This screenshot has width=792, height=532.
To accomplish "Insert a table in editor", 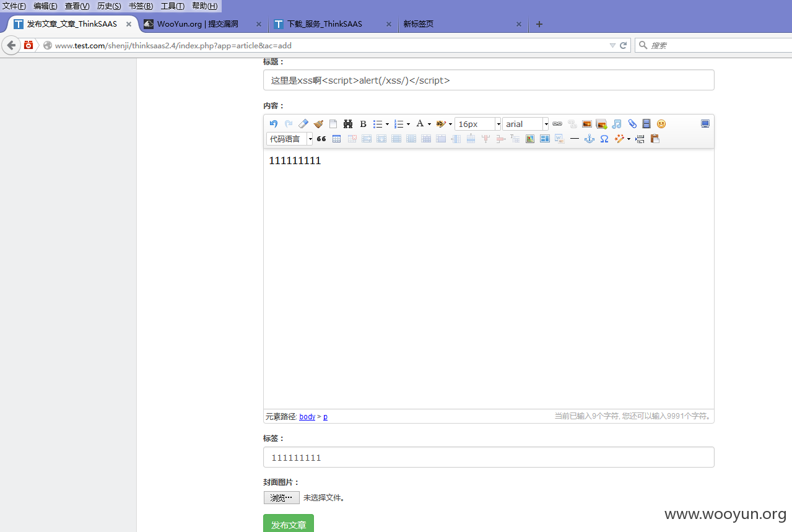I will pos(336,139).
